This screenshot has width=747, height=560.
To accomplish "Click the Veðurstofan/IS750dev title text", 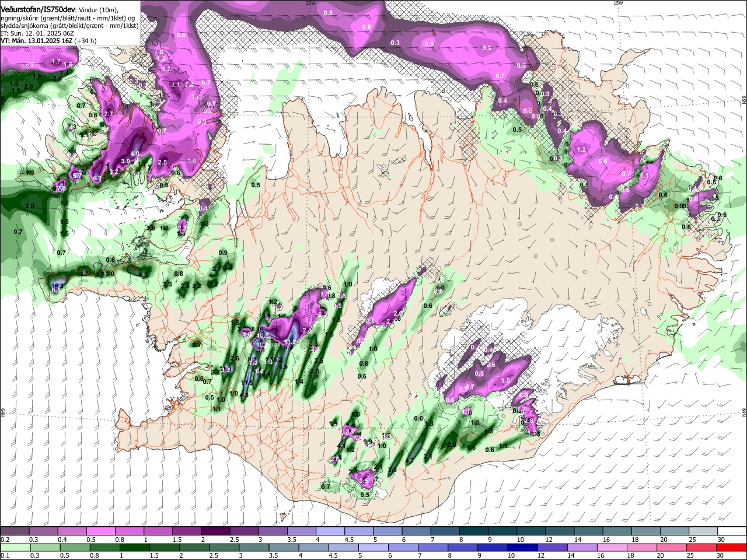I will pyautogui.click(x=38, y=9).
